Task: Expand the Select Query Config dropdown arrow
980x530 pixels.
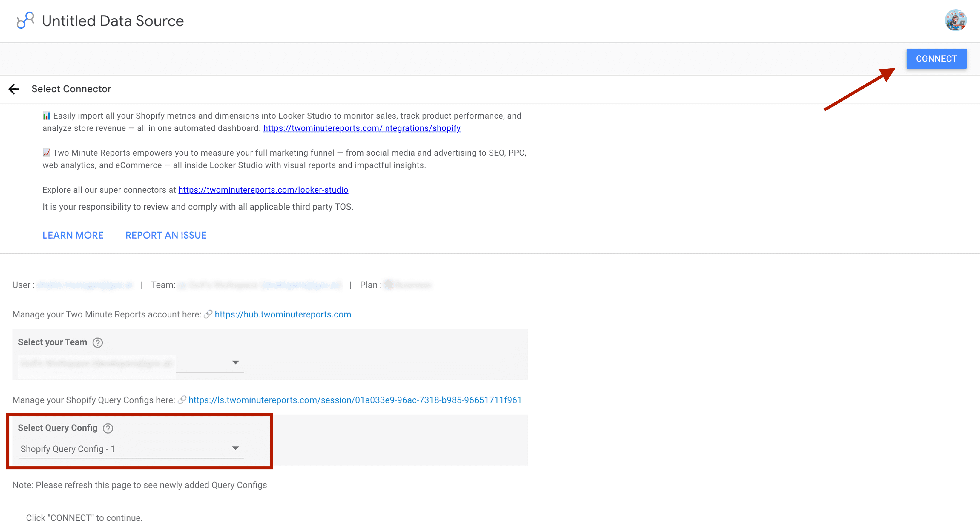Action: click(x=235, y=448)
